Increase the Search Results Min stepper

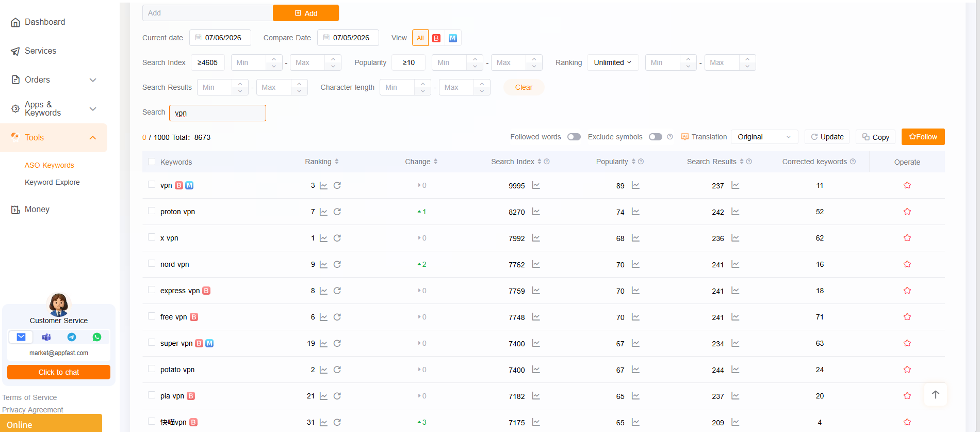click(x=240, y=84)
